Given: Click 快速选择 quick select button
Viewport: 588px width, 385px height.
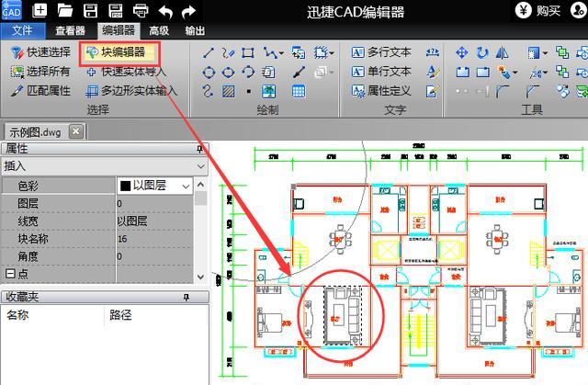Looking at the screenshot, I should pos(40,52).
